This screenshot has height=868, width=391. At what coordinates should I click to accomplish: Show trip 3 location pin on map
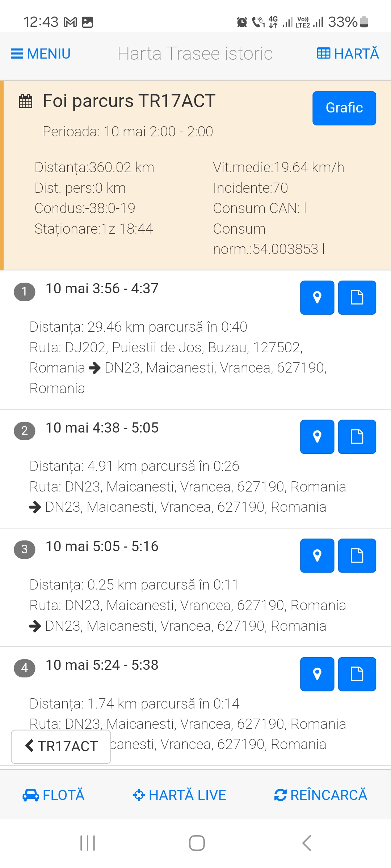tap(317, 556)
